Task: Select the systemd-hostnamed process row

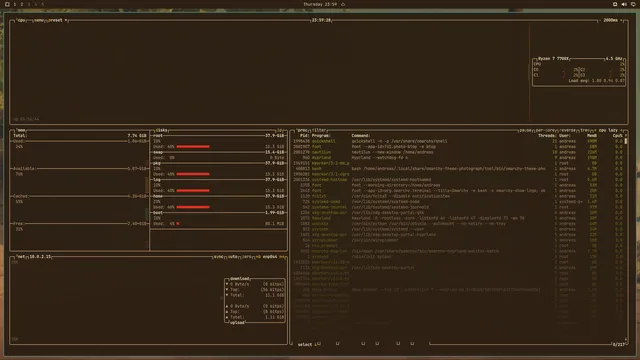Action: (x=458, y=180)
